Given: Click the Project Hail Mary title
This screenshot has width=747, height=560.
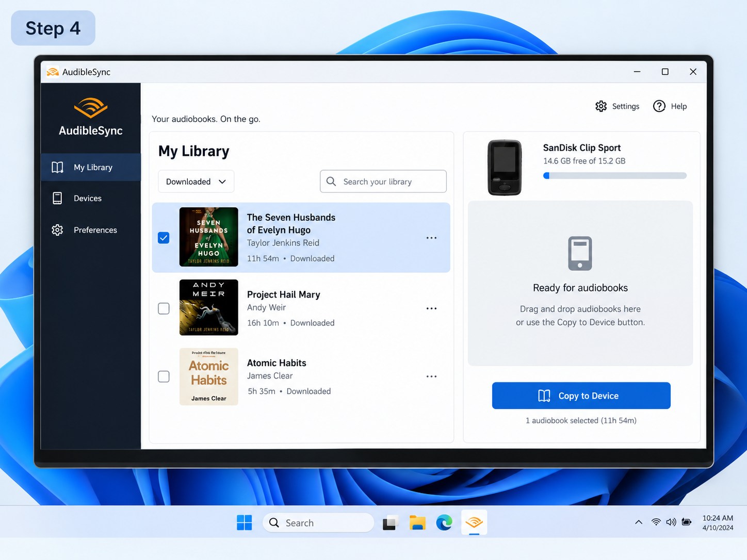Looking at the screenshot, I should pyautogui.click(x=284, y=294).
